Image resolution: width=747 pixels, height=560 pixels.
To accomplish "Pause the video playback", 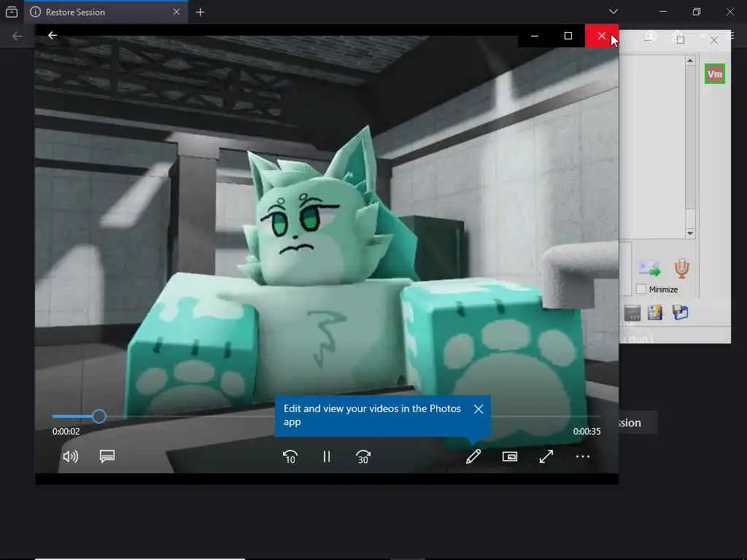I will point(326,456).
